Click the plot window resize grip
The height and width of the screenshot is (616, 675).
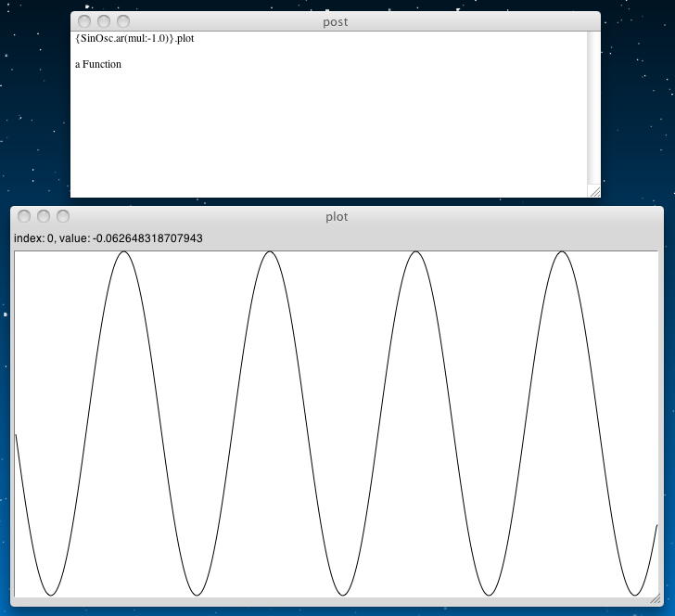tap(656, 599)
